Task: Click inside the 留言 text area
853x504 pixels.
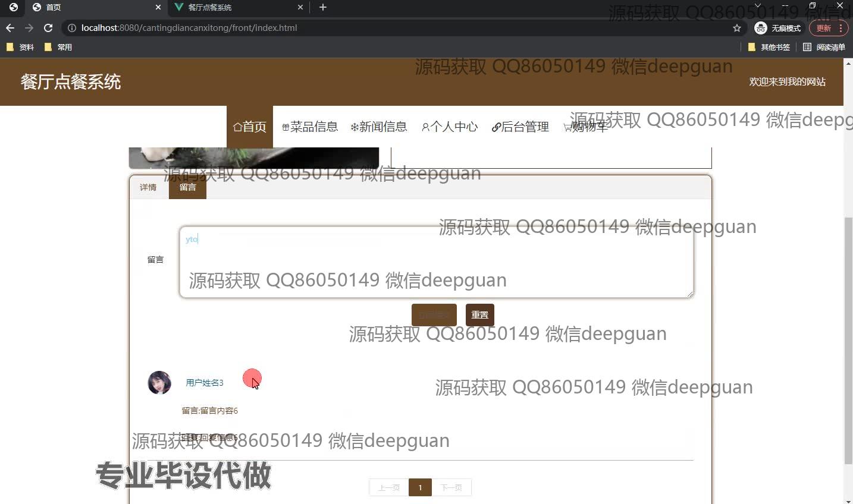Action: pyautogui.click(x=436, y=262)
